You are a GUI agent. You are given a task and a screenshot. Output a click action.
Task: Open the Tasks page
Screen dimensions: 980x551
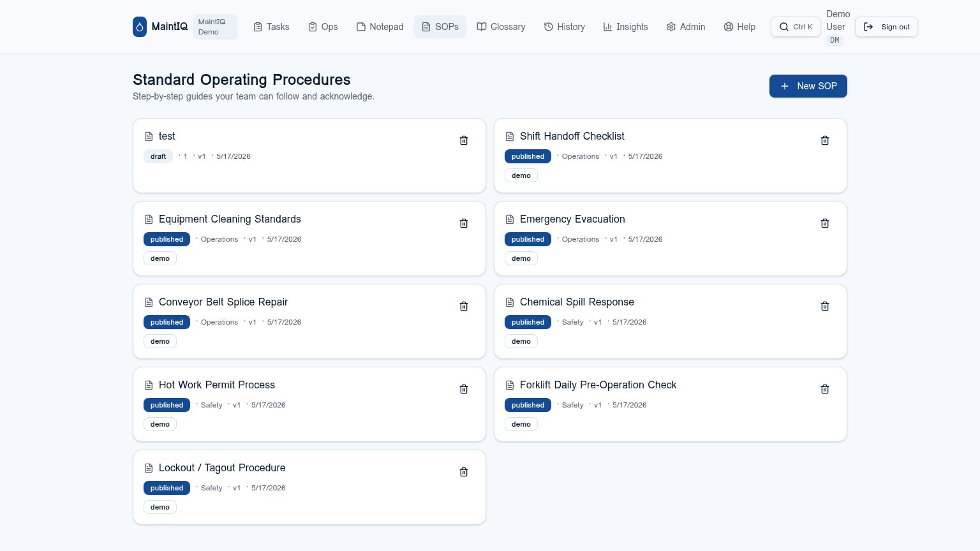[271, 27]
